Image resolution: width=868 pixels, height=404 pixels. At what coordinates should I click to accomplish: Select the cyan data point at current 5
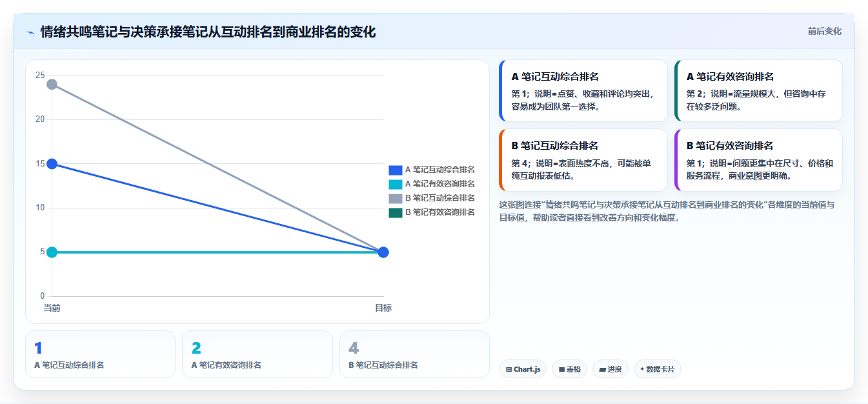52,252
